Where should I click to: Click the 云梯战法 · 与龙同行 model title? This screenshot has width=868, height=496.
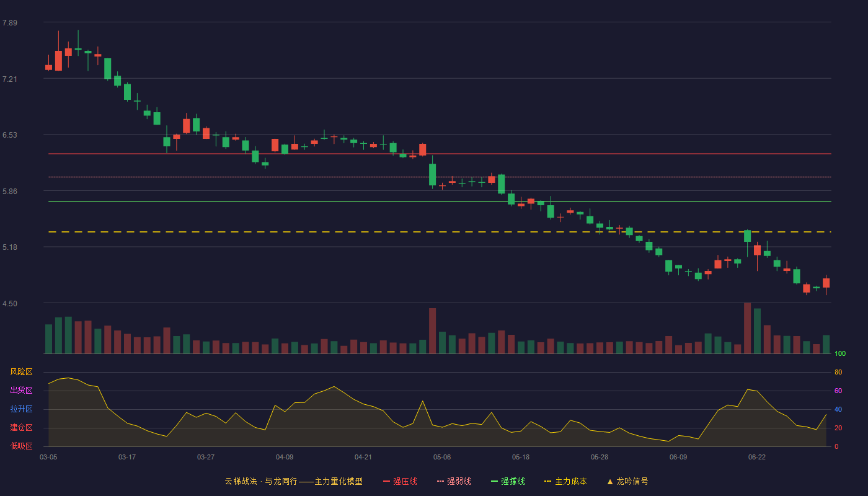tap(293, 481)
